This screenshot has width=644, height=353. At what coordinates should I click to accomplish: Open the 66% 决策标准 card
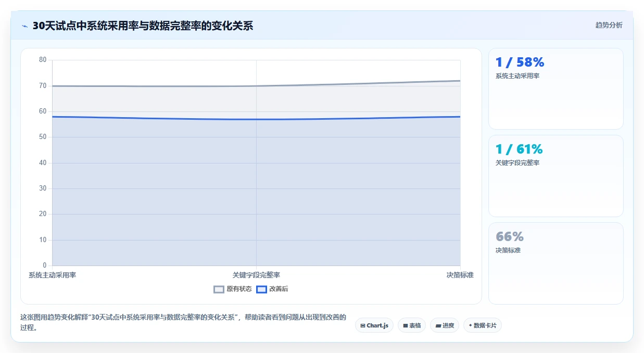[555, 263]
